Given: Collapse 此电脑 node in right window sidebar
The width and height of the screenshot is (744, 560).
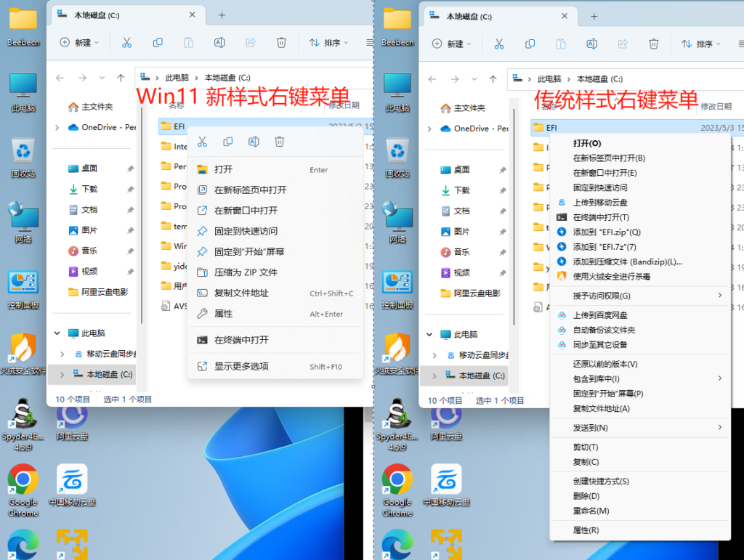Looking at the screenshot, I should [429, 334].
